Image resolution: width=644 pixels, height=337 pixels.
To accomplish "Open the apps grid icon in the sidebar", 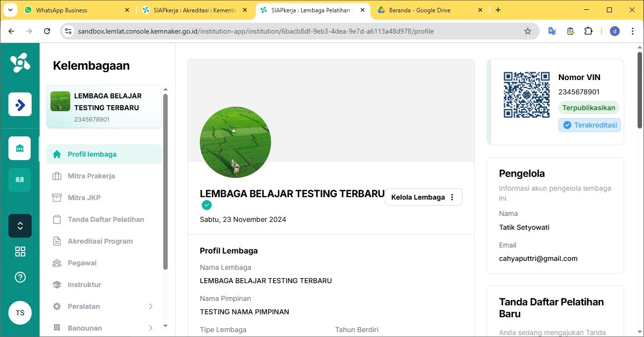I will 20,252.
